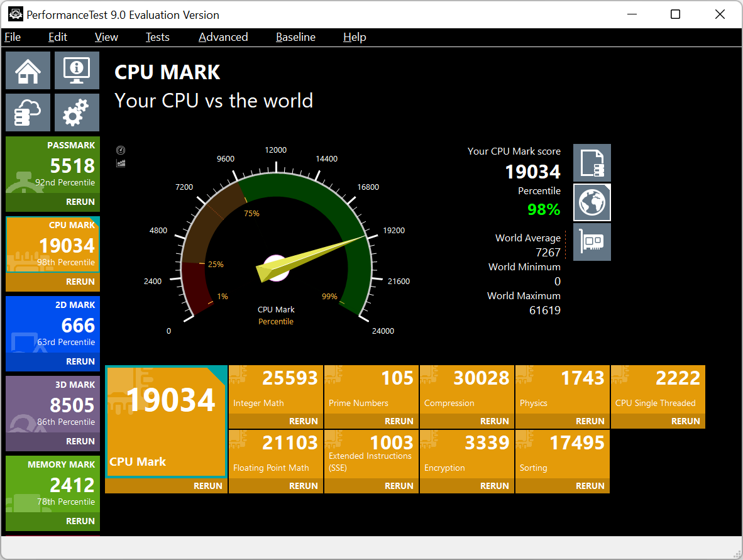The image size is (743, 560).
Task: Select the CPU Mark sidebar tile
Action: [x=53, y=244]
